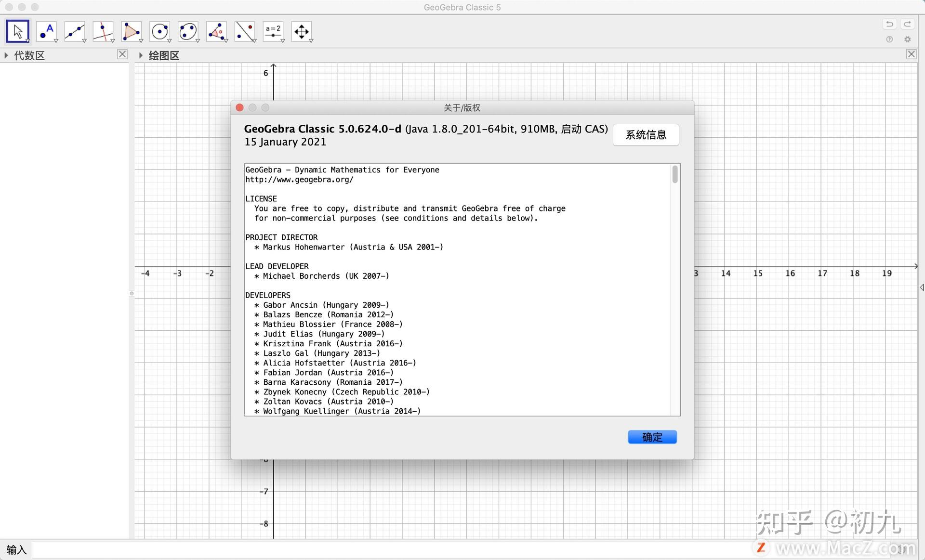Click the x-axis label -4

[145, 273]
